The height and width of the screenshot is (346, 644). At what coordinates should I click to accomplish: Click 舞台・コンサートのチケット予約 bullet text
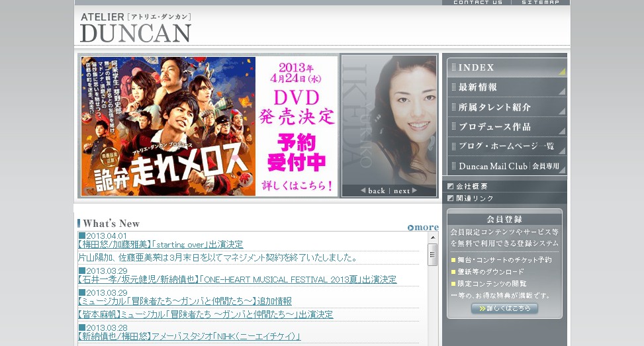click(504, 260)
